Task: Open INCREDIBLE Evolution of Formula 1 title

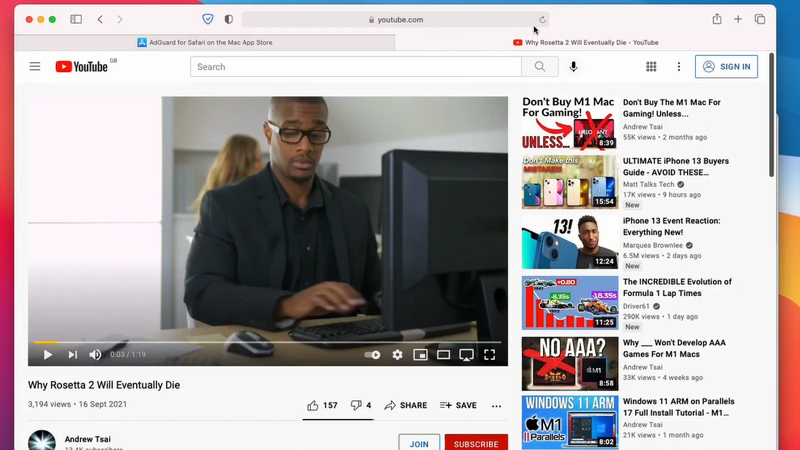Action: click(x=677, y=287)
